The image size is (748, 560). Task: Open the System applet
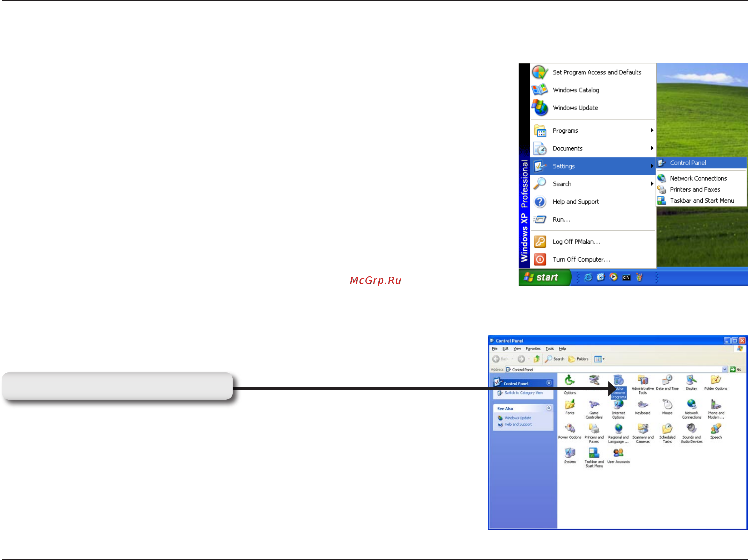point(570,456)
